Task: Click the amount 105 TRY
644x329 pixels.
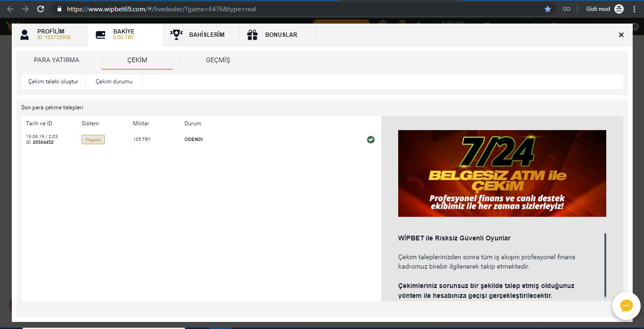Action: point(142,140)
